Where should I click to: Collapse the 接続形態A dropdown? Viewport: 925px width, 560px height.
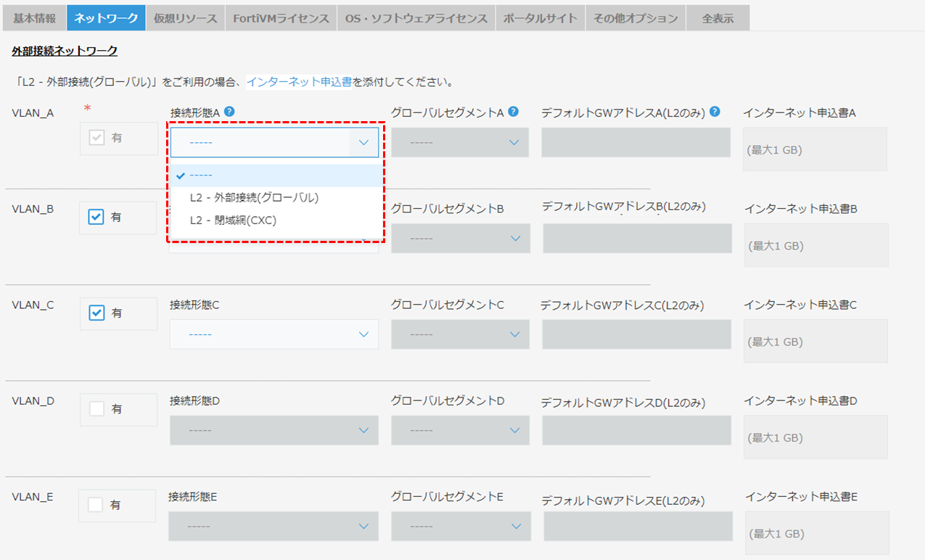[275, 143]
